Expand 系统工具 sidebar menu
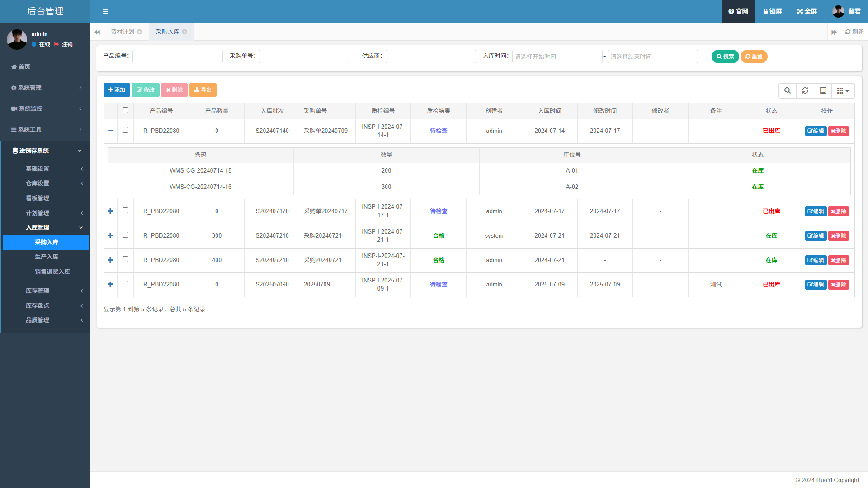868x488 pixels. [x=45, y=130]
